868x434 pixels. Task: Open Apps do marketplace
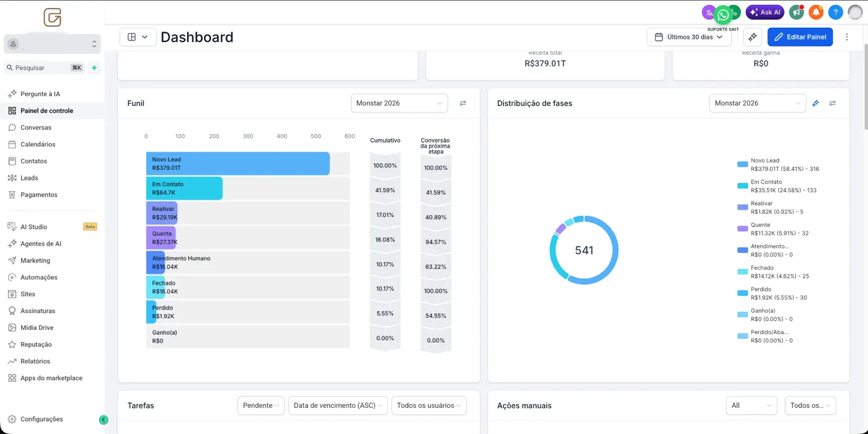click(x=52, y=378)
